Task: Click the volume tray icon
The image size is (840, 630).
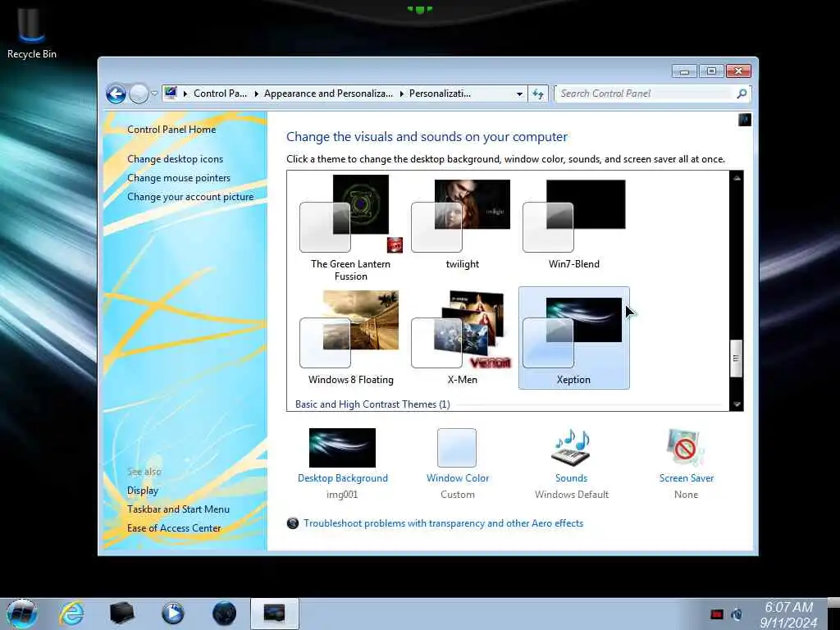Action: (737, 614)
